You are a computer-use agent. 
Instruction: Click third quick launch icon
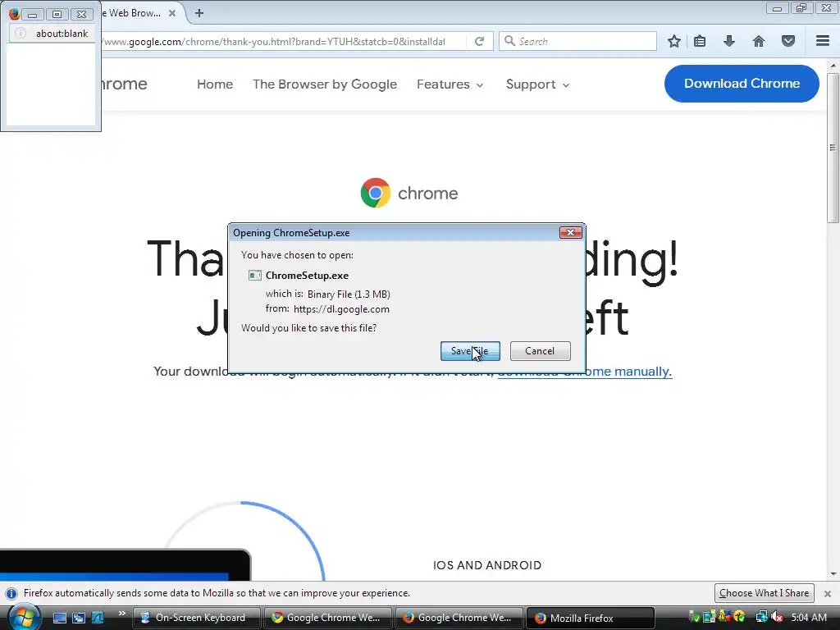point(98,618)
